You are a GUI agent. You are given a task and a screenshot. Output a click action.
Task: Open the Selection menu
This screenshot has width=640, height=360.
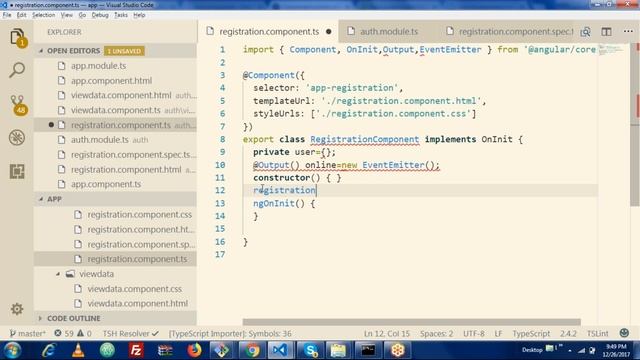(x=44, y=15)
